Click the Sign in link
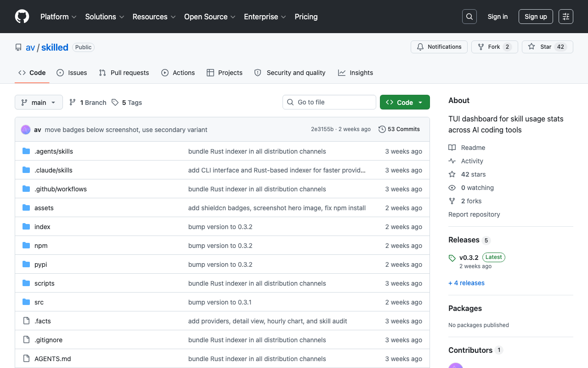 [x=498, y=17]
